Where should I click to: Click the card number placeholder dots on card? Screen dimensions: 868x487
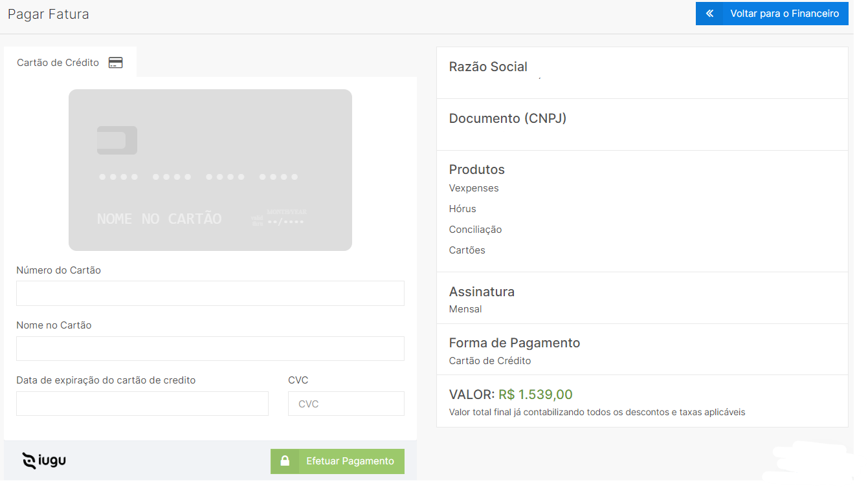point(199,177)
